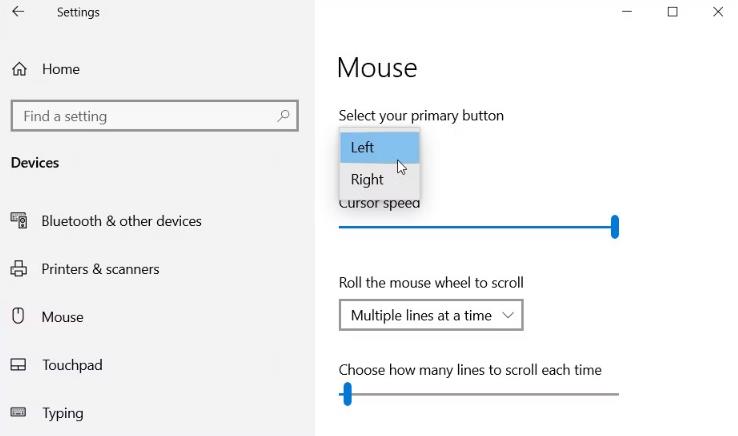Open Home via the house icon

click(19, 69)
